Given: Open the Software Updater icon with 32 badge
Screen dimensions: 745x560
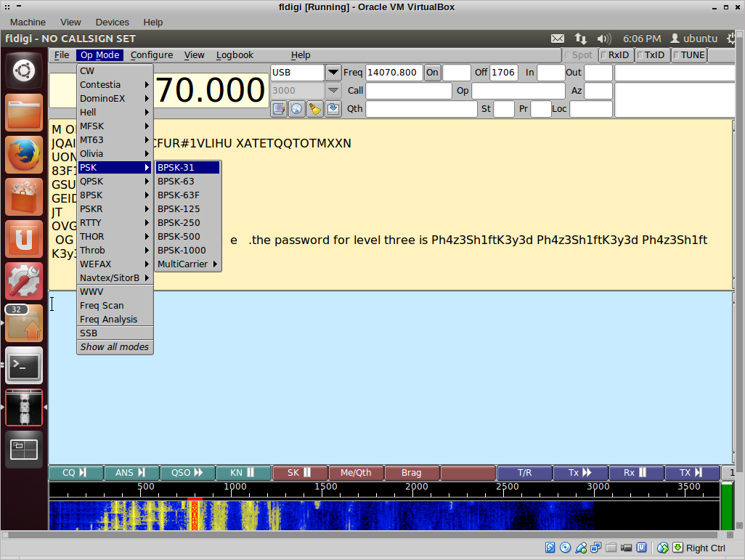Looking at the screenshot, I should point(24,323).
